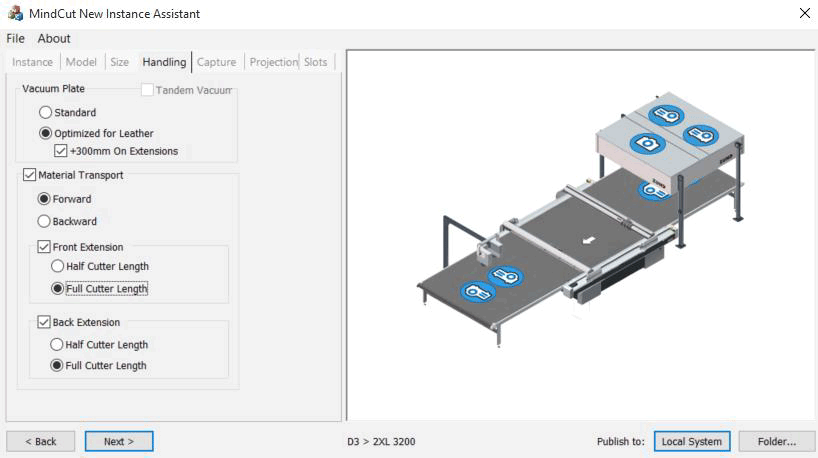The image size is (818, 458).
Task: Select the Handling tab
Action: click(x=164, y=62)
